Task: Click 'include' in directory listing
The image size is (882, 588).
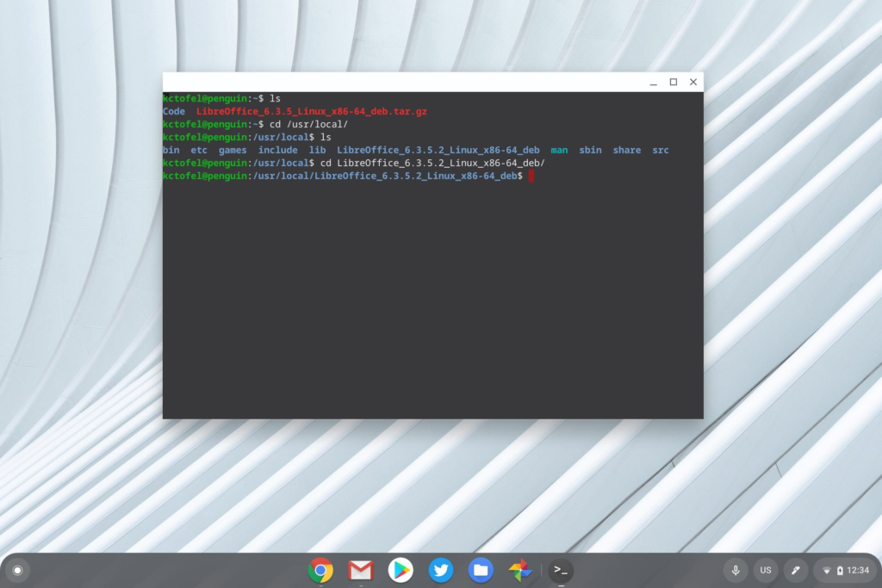Action: click(278, 150)
